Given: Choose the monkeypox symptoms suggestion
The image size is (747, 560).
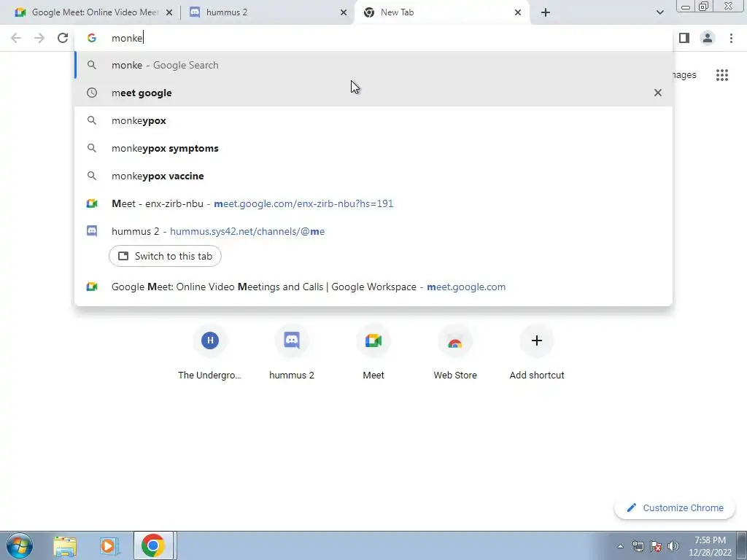Looking at the screenshot, I should pos(373,148).
